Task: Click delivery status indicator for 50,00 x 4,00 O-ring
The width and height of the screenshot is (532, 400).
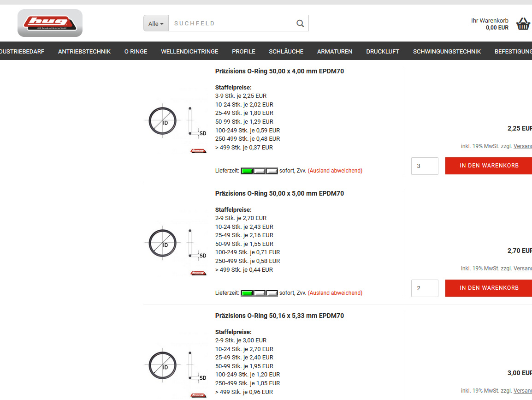Action: pos(259,171)
